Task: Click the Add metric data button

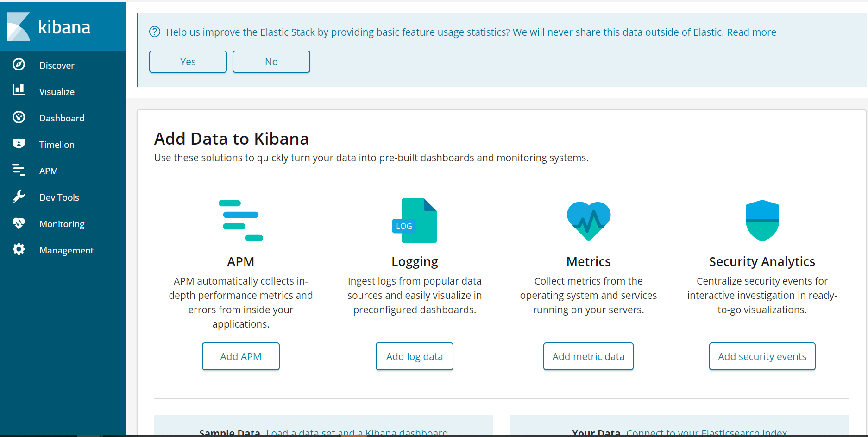Action: tap(588, 356)
